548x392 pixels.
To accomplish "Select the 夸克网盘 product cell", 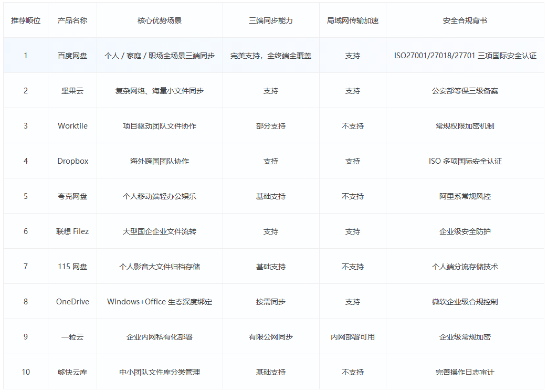I will [x=72, y=196].
